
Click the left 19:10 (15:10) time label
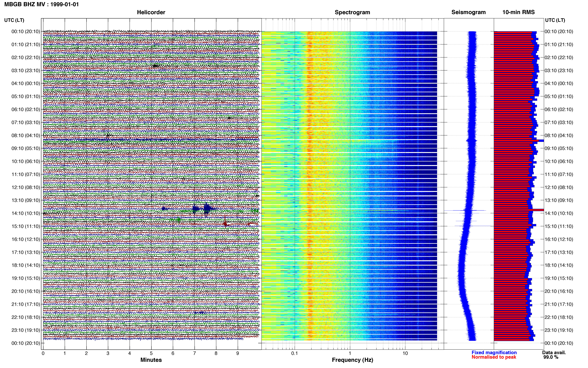click(26, 278)
